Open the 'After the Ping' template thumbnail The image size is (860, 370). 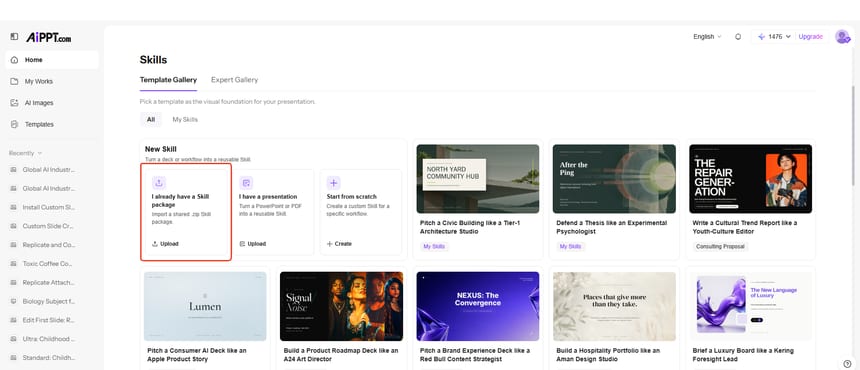(x=614, y=179)
